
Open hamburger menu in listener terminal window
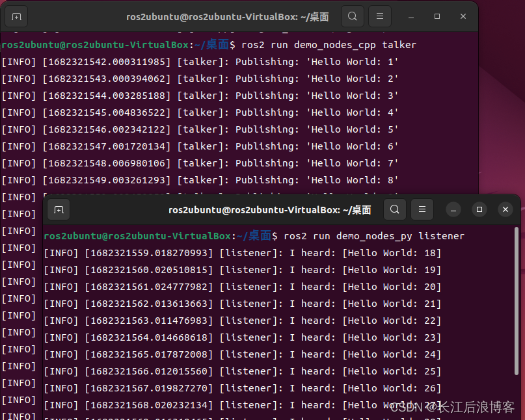point(422,209)
